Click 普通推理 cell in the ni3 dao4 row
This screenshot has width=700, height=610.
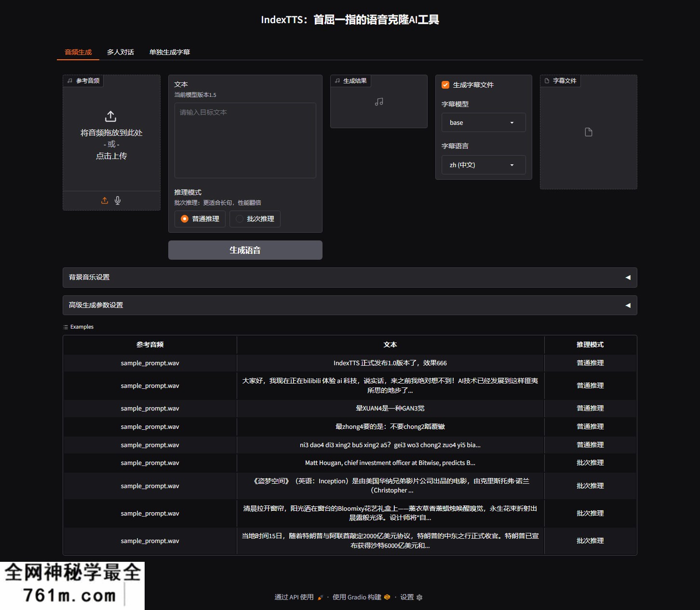pyautogui.click(x=590, y=445)
